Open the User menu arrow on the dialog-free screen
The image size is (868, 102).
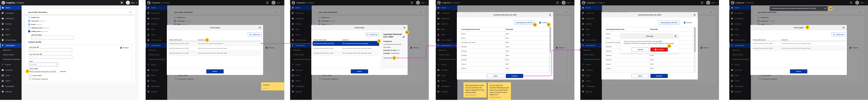[x=137, y=3]
